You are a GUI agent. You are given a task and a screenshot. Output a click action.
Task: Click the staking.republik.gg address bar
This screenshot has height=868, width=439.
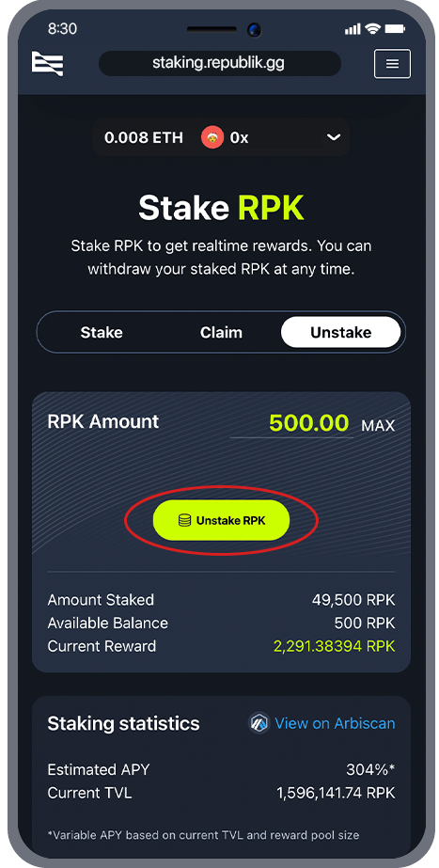(219, 64)
